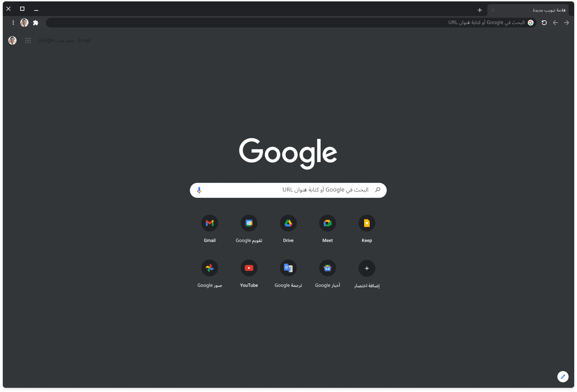The image size is (577, 392).
Task: Click the add shortcut plus button
Action: [x=367, y=268]
